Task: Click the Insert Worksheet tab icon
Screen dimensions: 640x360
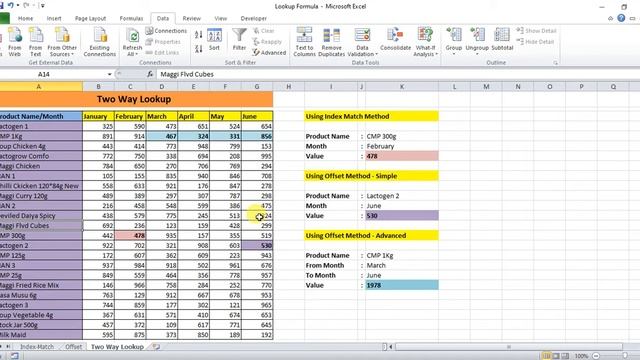Action: click(x=156, y=347)
